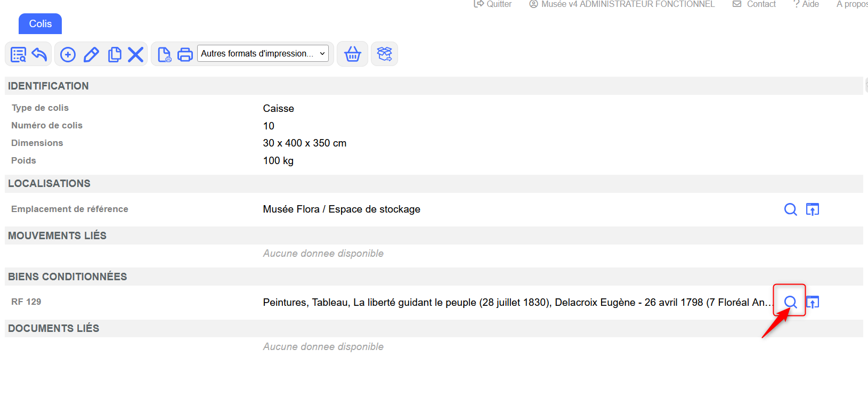
Task: Open the Aide help menu
Action: point(806,4)
